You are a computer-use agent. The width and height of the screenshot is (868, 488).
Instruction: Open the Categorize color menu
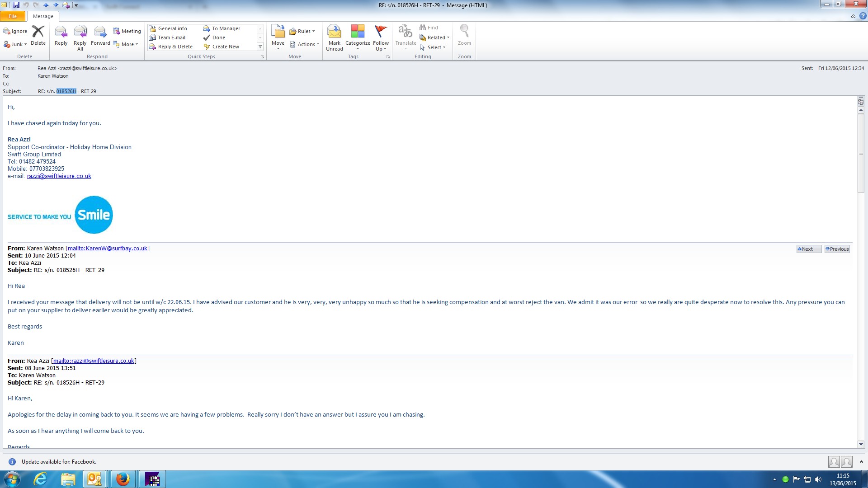pos(358,37)
